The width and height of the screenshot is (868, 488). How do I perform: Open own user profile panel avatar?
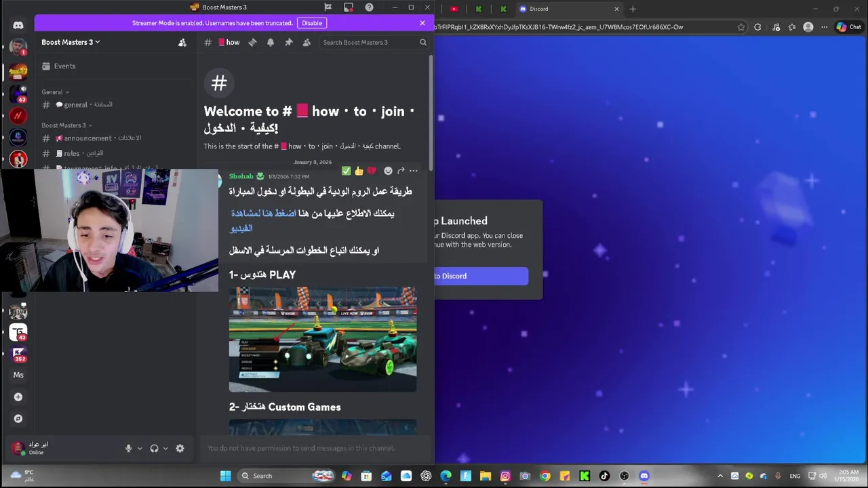(18, 448)
